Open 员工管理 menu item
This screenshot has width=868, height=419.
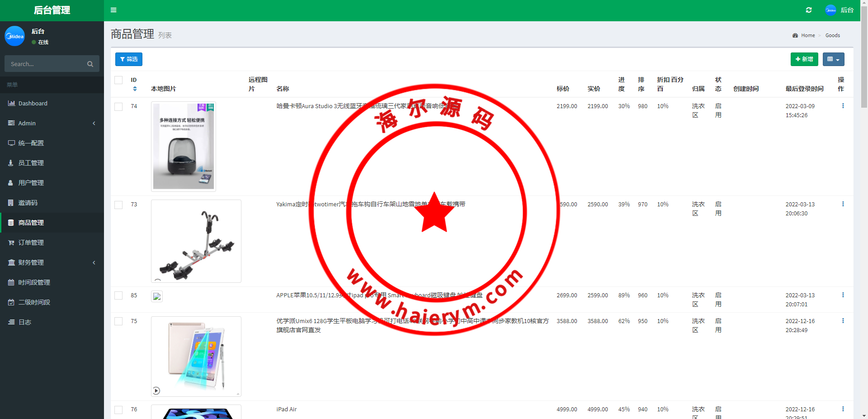pyautogui.click(x=52, y=163)
